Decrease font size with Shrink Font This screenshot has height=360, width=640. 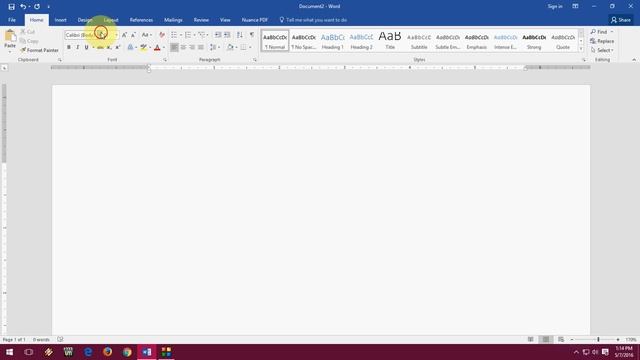[x=133, y=35]
